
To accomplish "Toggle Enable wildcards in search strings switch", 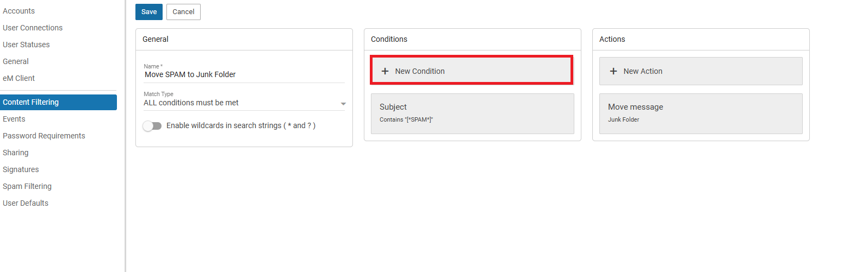I will point(152,126).
